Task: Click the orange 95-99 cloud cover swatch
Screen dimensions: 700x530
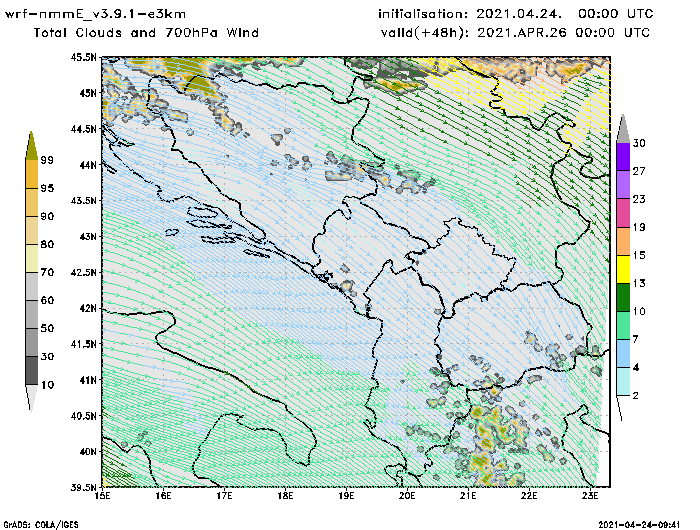Action: (32, 174)
